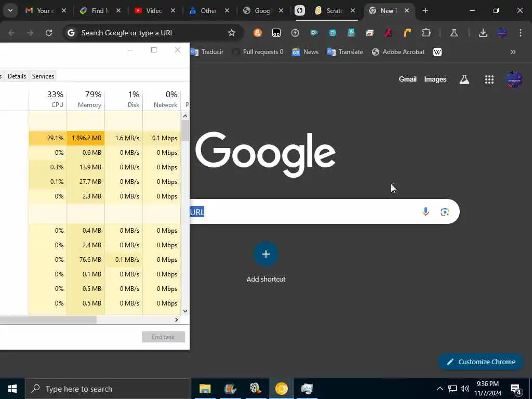Open volume control in system tray
Screen dimensions: 532x399
465,389
